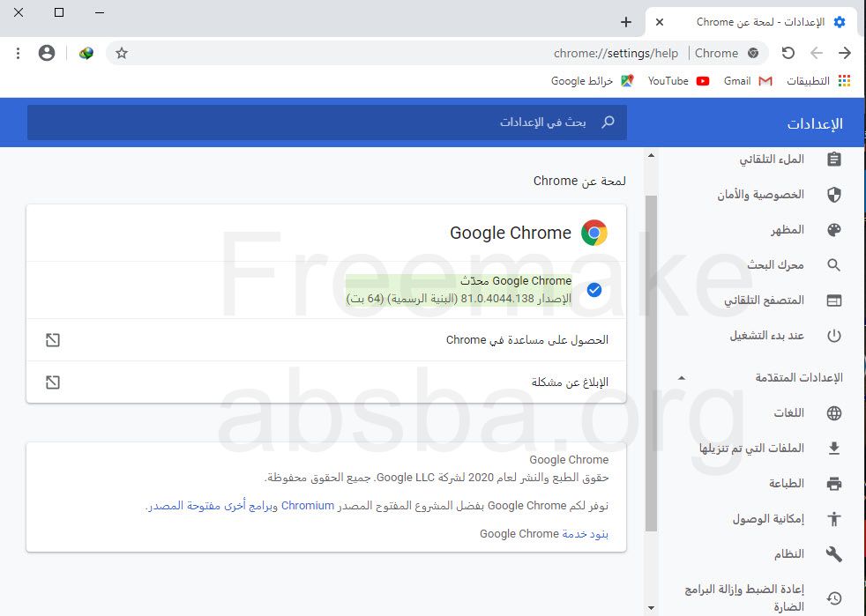The width and height of the screenshot is (866, 616).
Task: Open the Gmail bookmark
Action: 748,81
